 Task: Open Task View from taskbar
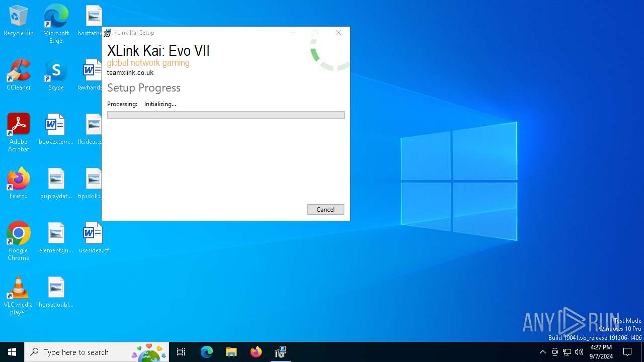point(181,352)
